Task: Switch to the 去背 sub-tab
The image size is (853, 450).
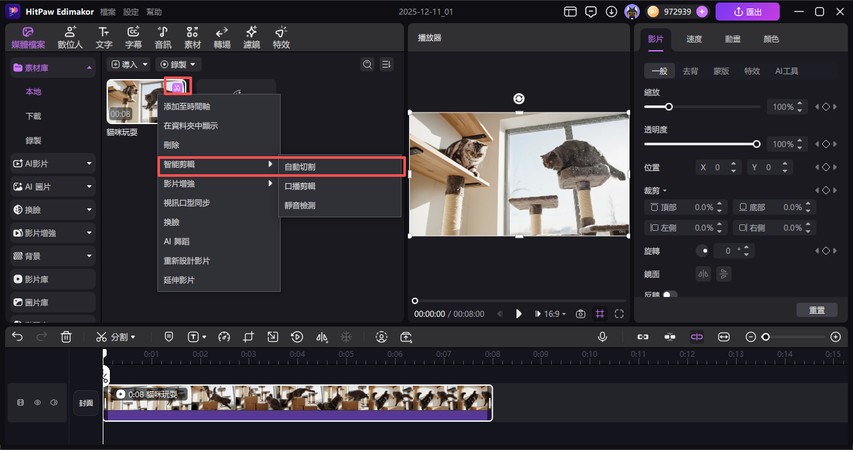Action: (690, 71)
